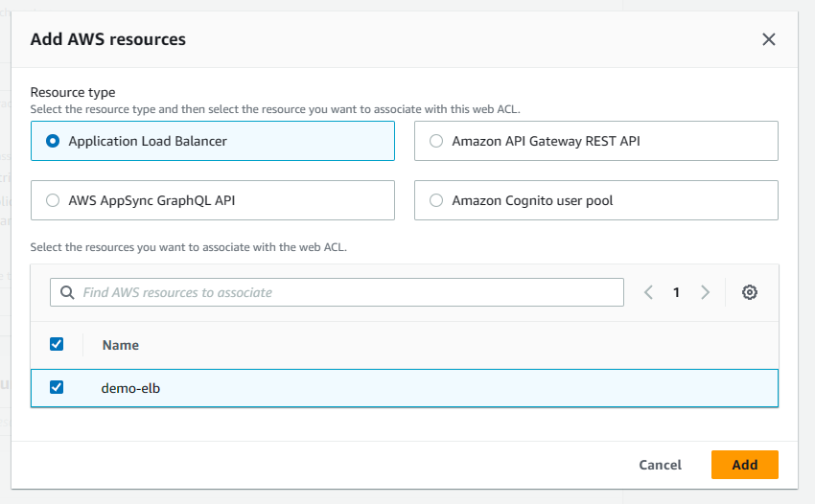Image resolution: width=815 pixels, height=504 pixels.
Task: Choose AWS AppSync GraphQL API option
Action: pos(54,200)
